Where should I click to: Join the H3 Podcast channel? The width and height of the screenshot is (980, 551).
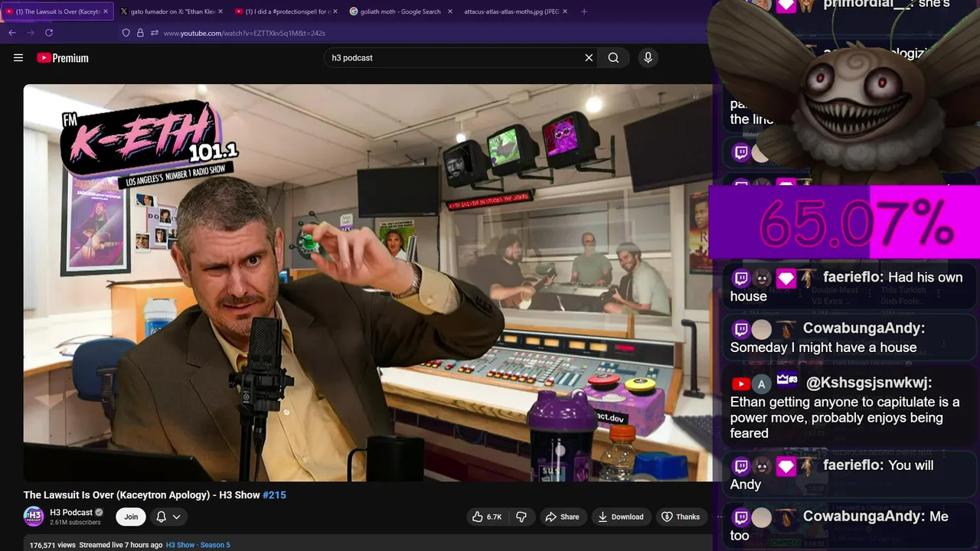[x=131, y=517]
